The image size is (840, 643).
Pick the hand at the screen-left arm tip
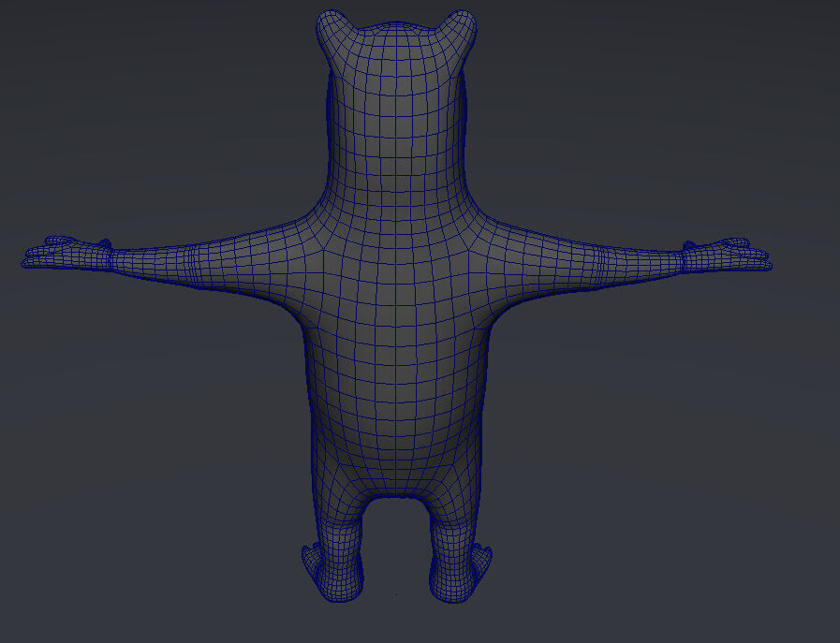pos(67,253)
